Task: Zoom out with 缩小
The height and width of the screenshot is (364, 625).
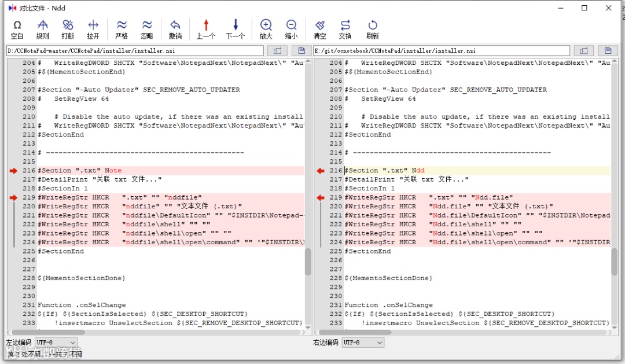Action: coord(291,30)
